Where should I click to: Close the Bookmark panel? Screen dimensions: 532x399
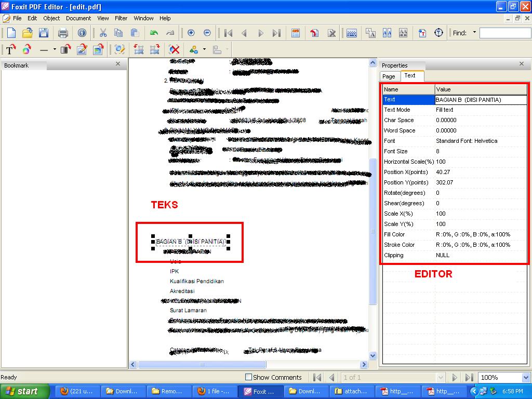coord(118,64)
